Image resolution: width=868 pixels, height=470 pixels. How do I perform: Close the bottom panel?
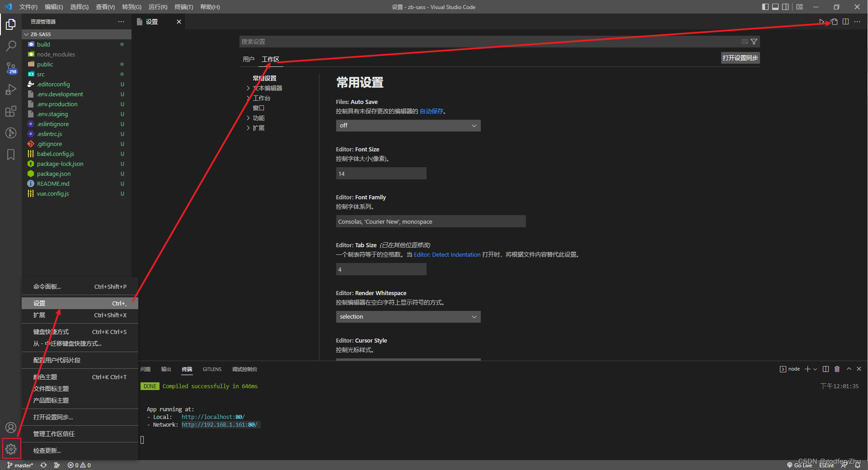(859, 369)
